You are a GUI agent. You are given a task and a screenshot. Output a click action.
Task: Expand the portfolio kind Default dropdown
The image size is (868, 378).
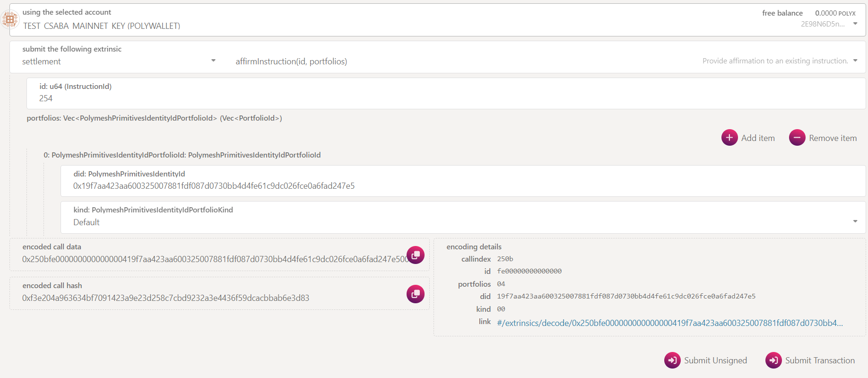(x=855, y=221)
